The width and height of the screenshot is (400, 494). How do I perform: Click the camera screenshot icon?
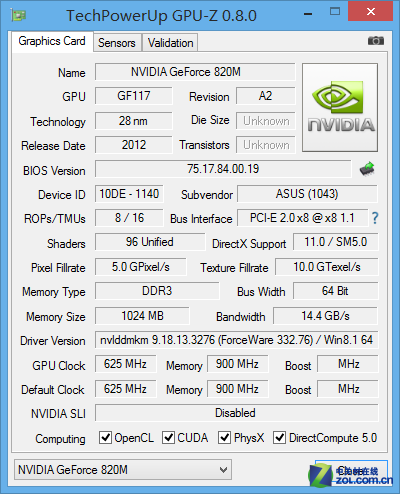click(376, 41)
